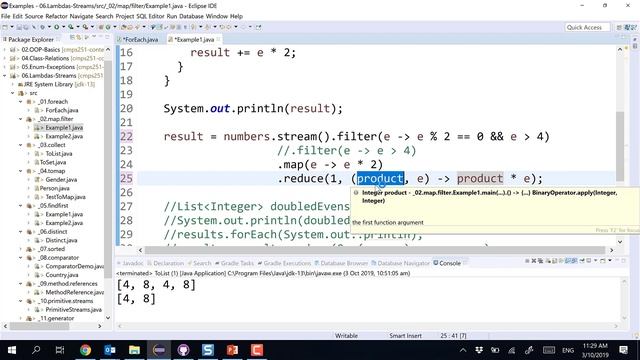
Task: Open the Window menu
Action: pyautogui.click(x=216, y=16)
